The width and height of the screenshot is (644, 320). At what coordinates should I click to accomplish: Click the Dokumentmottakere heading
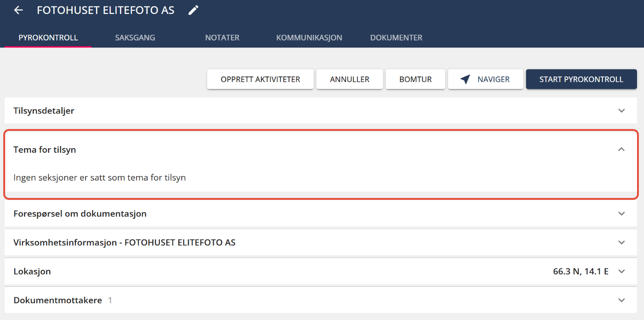click(x=58, y=300)
